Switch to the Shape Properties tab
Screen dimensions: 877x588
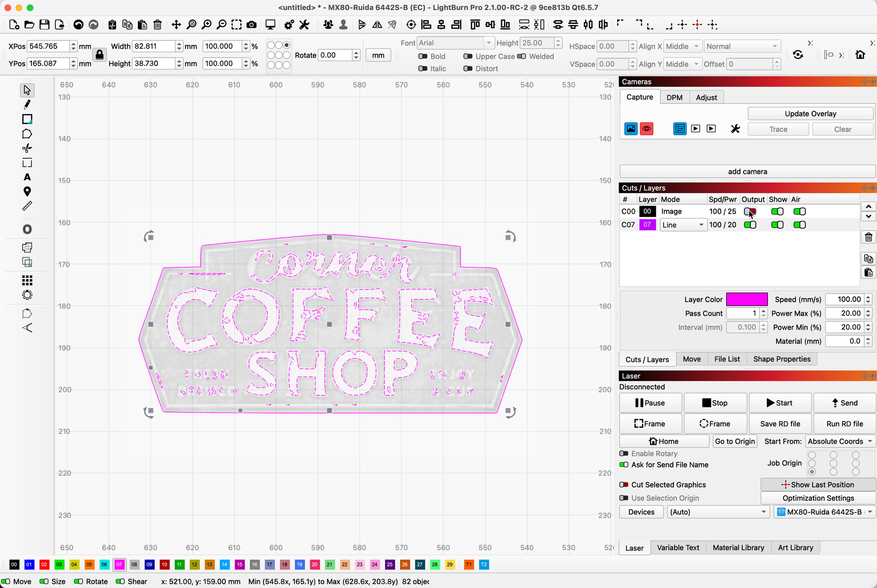coord(782,359)
